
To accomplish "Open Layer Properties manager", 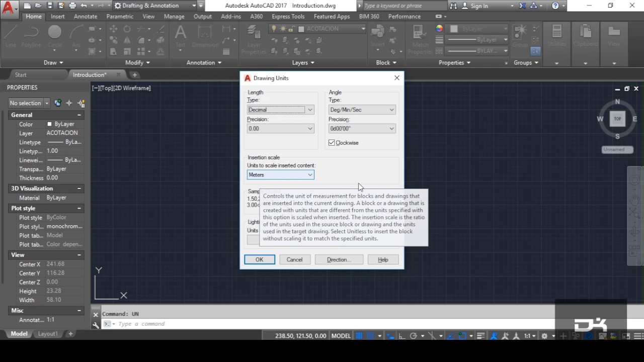I will [254, 39].
